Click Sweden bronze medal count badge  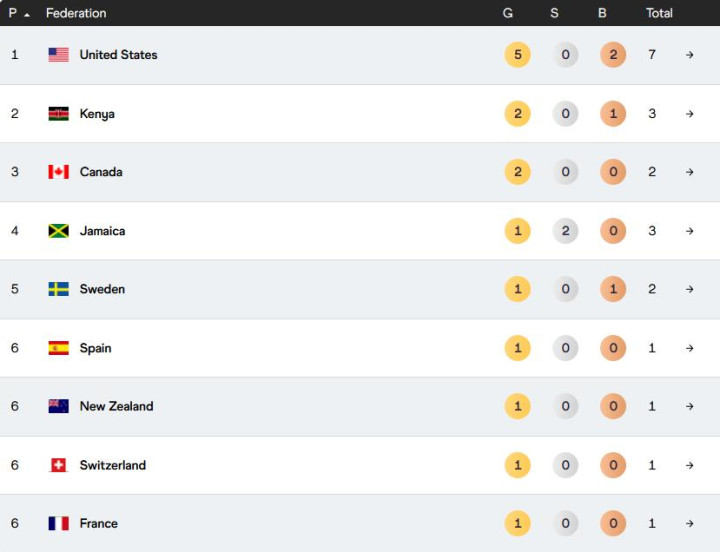[613, 289]
